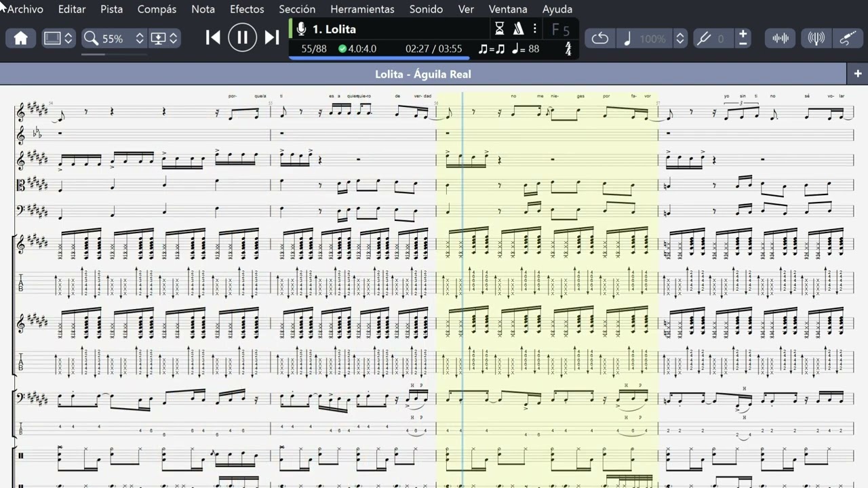Open the audio waveform track tool
868x488 pixels.
tap(781, 39)
